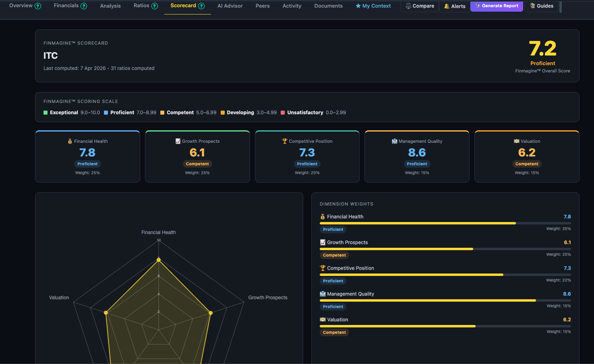Click the Proficient badge under Financial Health

tap(87, 164)
